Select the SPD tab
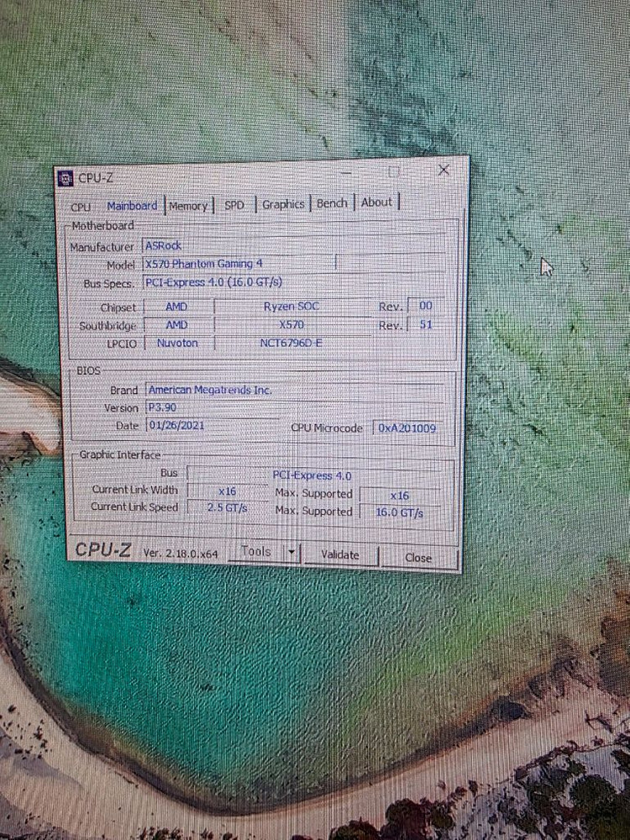630x840 pixels. [x=234, y=205]
